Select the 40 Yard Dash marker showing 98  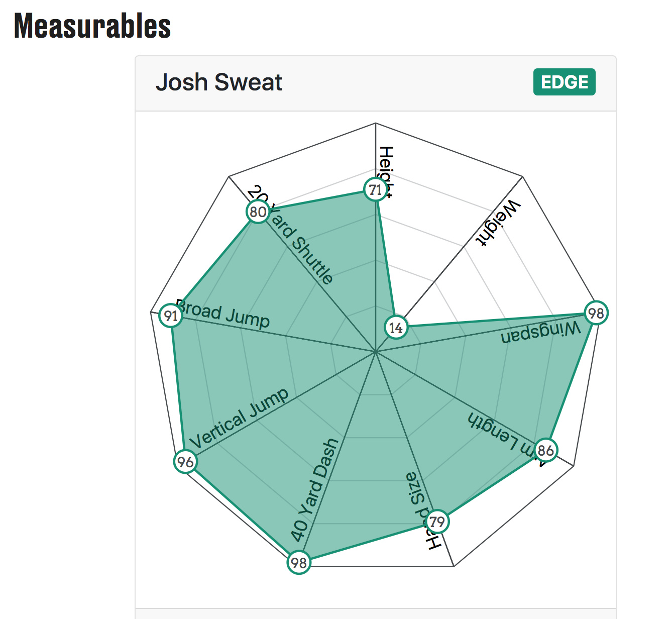[299, 562]
